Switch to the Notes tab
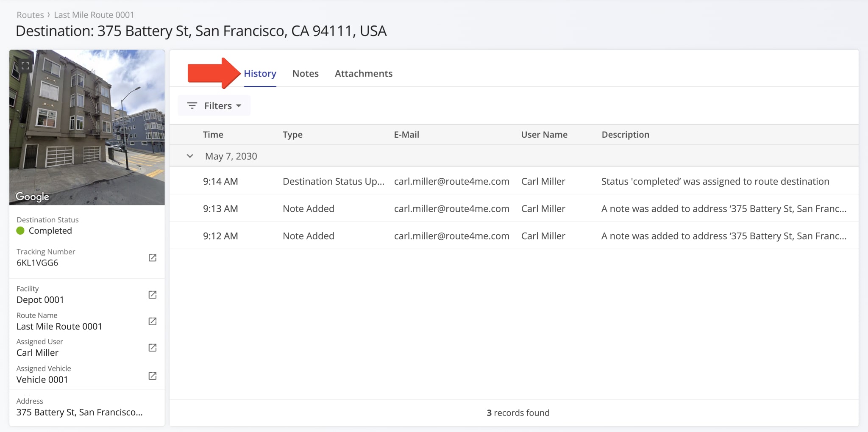This screenshot has width=868, height=432. pos(305,74)
